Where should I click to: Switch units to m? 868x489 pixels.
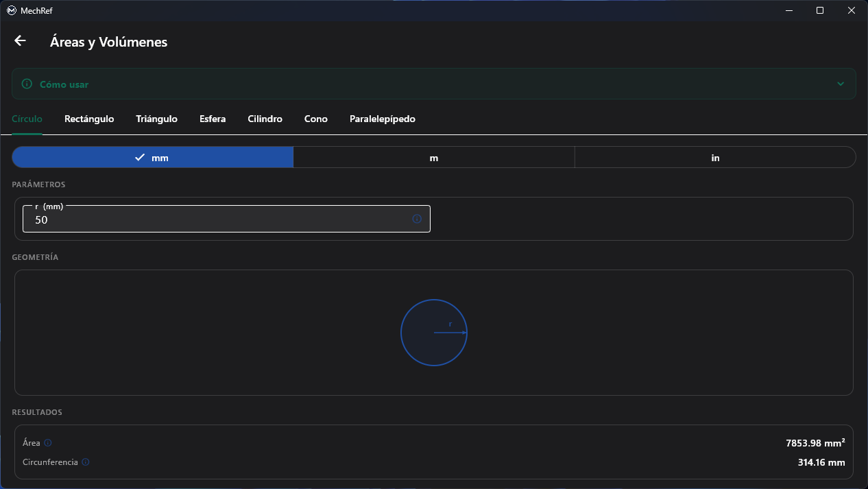[x=434, y=157]
